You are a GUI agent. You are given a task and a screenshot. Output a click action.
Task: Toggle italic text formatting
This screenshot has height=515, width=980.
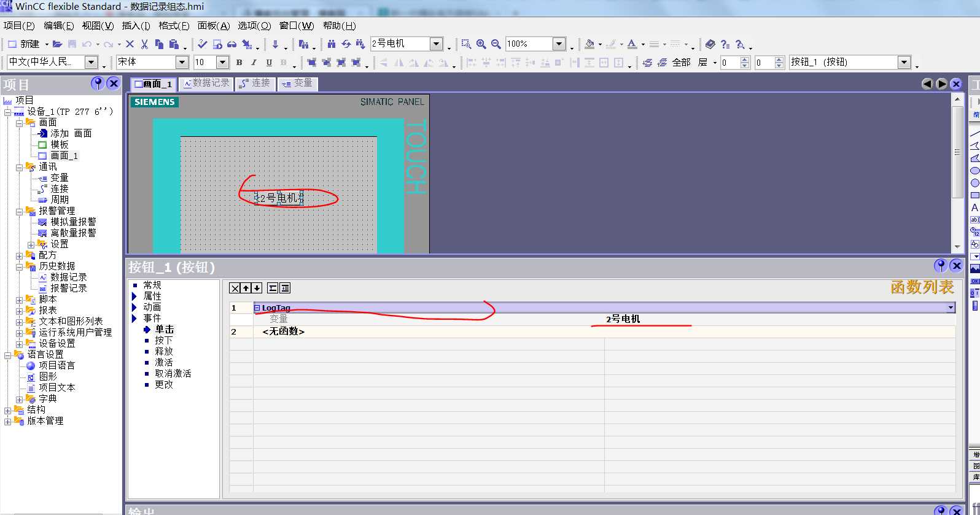[x=254, y=62]
